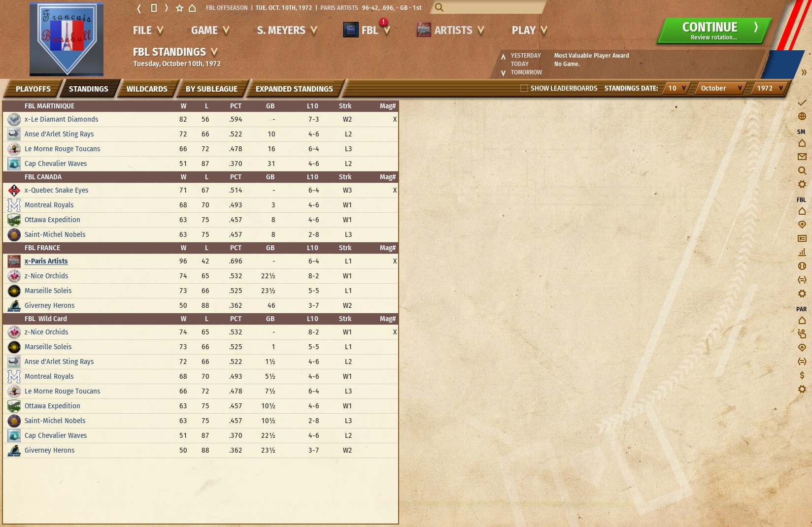Expand the side panel with double-chevron
This screenshot has width=812, height=527.
804,72
